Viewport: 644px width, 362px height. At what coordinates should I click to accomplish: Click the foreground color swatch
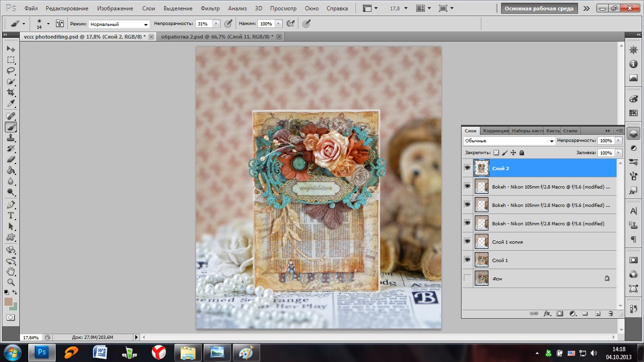tap(8, 302)
